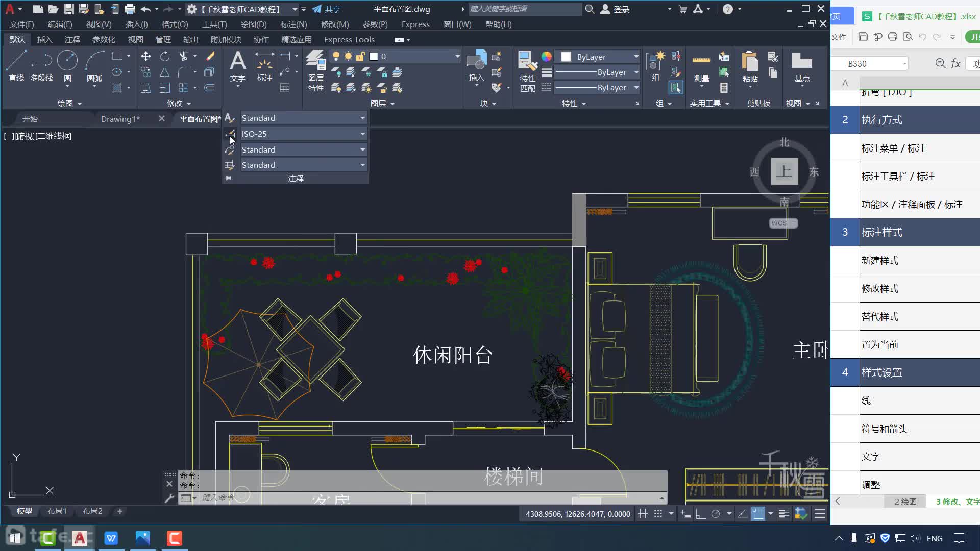
Task: Click the Insert block (插入) icon
Action: point(476,66)
